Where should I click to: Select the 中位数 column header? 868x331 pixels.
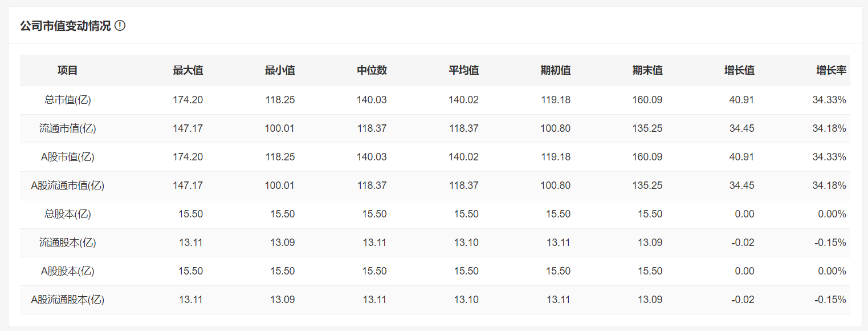(x=372, y=70)
